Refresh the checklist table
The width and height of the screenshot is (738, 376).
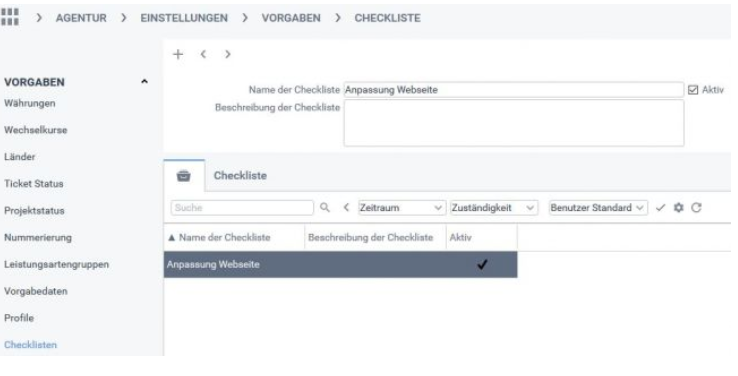tap(697, 207)
